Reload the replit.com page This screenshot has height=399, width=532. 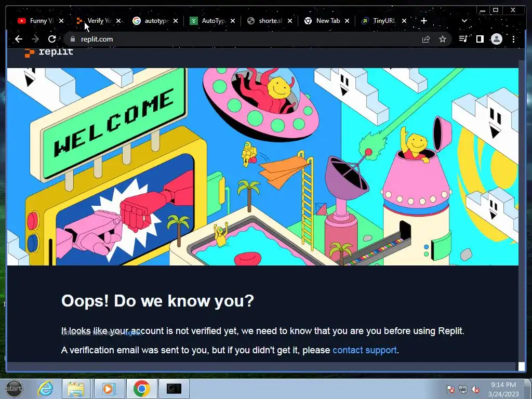[x=52, y=39]
